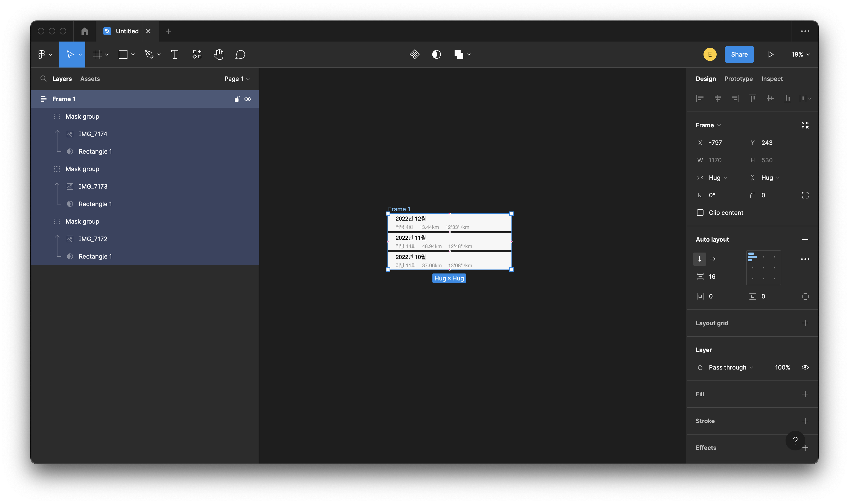Hide Frame 1 with the eye icon

[x=248, y=99]
